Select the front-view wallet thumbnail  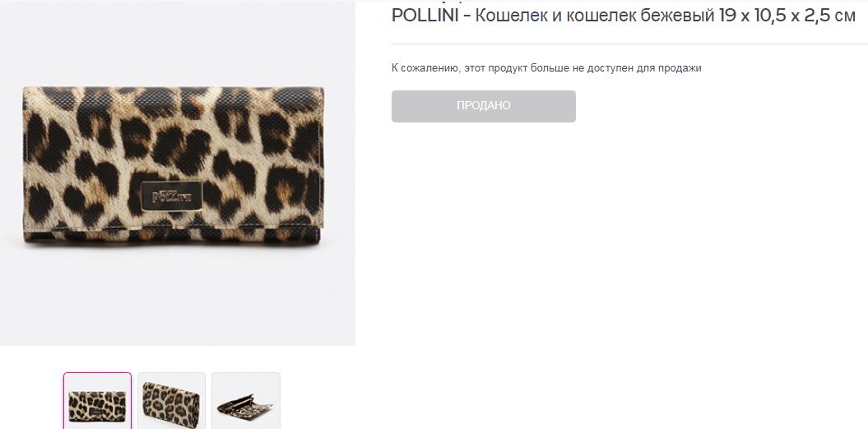point(97,402)
